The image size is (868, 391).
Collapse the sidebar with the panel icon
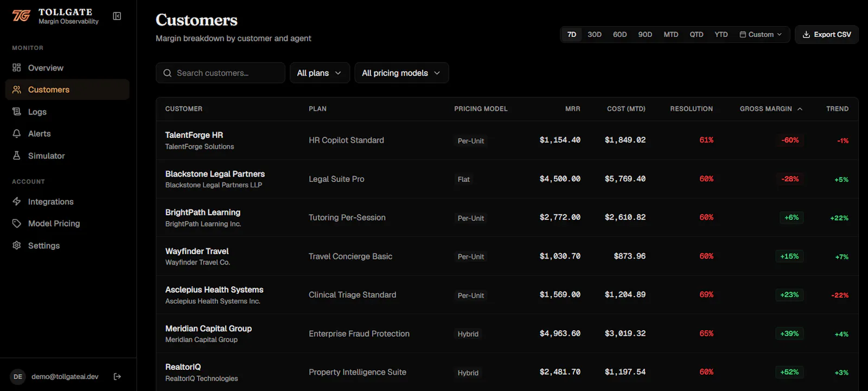coord(117,16)
